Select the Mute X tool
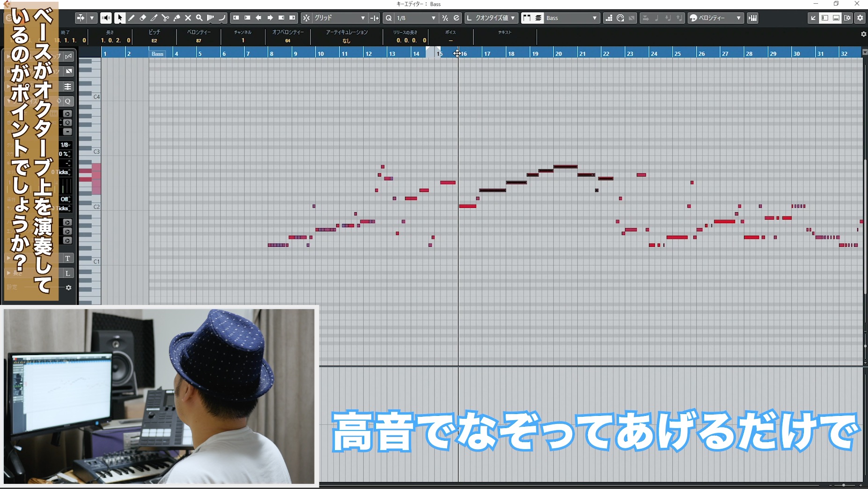Viewport: 868px width, 489px height. click(x=188, y=18)
